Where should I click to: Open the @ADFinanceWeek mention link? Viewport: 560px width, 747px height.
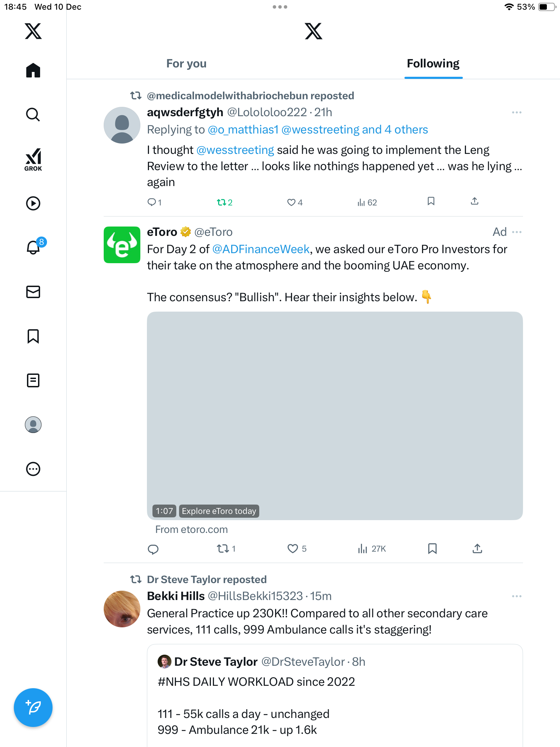click(261, 249)
